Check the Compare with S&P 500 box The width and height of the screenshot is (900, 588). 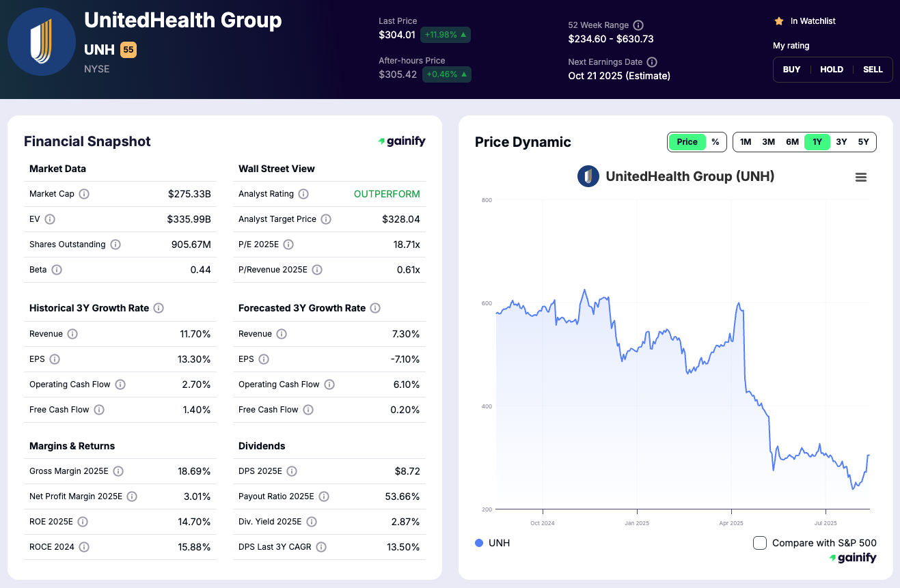click(760, 543)
